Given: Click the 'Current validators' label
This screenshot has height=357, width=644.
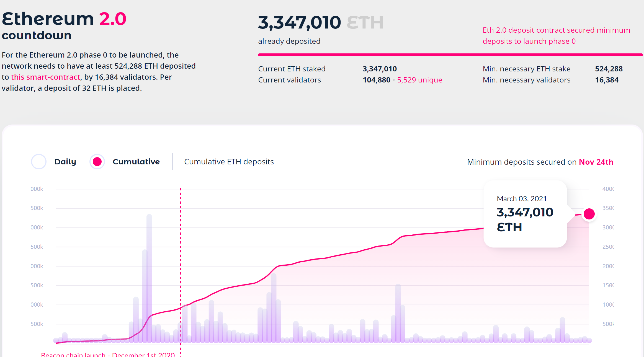Looking at the screenshot, I should pyautogui.click(x=289, y=80).
